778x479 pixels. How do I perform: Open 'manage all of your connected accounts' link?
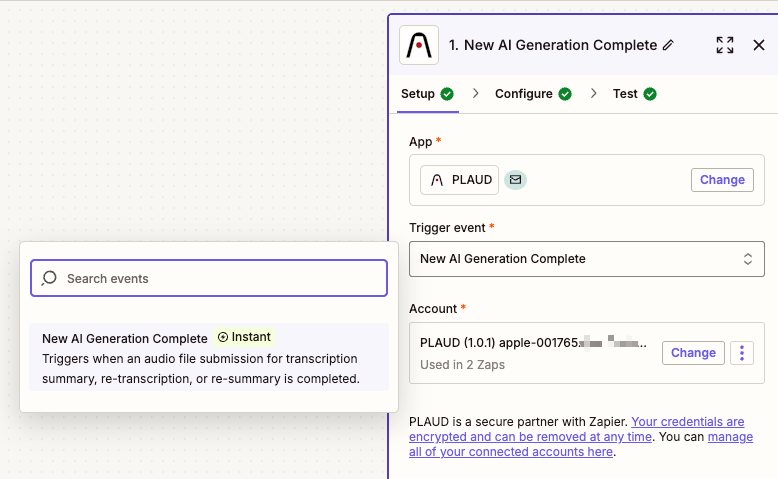click(581, 444)
